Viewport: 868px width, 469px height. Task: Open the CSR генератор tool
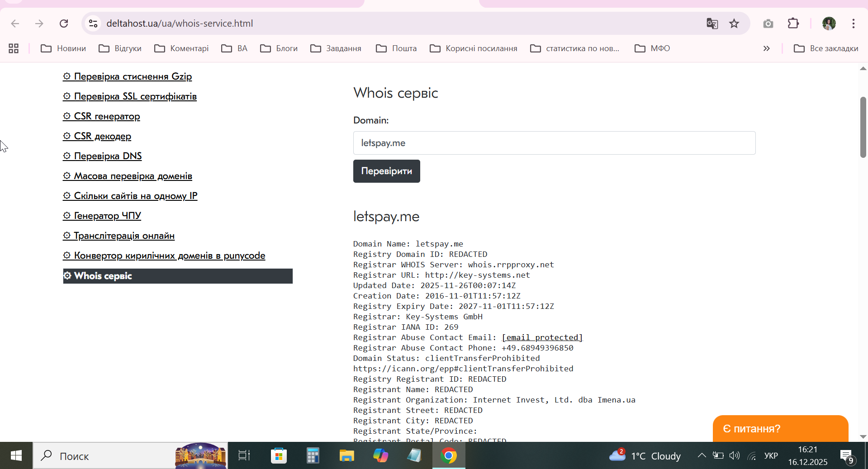coord(102,116)
